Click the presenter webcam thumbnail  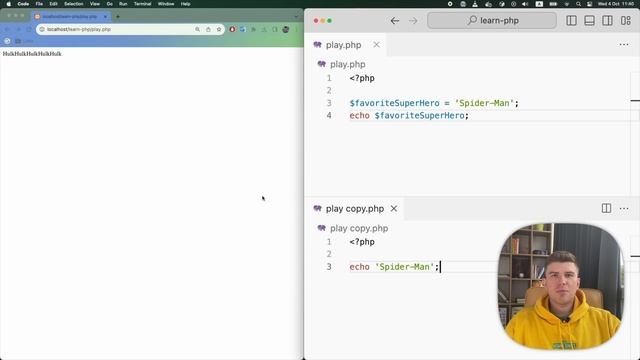point(561,287)
